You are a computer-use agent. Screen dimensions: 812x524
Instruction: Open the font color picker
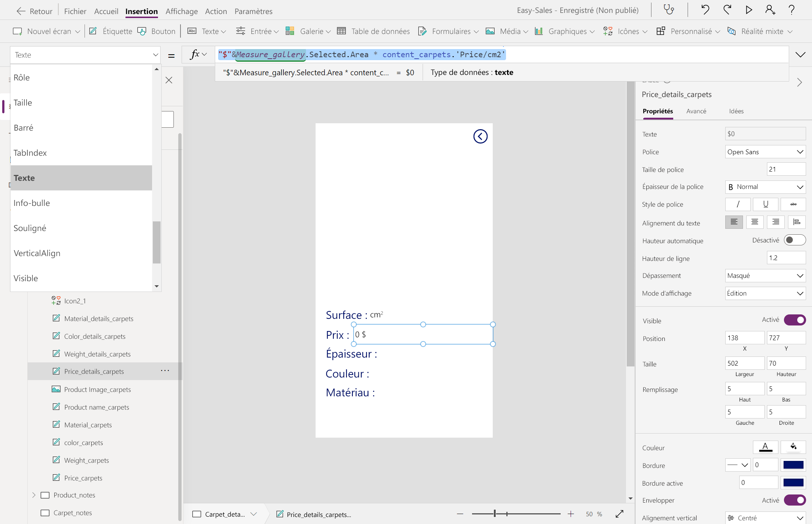point(765,447)
